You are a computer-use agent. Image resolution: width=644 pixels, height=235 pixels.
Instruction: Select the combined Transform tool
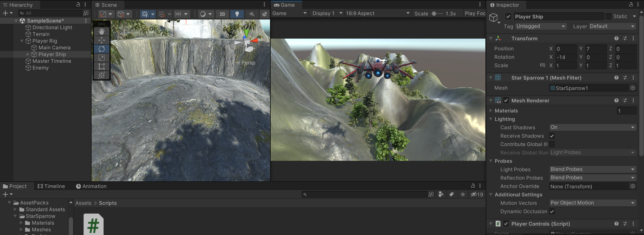click(x=102, y=75)
